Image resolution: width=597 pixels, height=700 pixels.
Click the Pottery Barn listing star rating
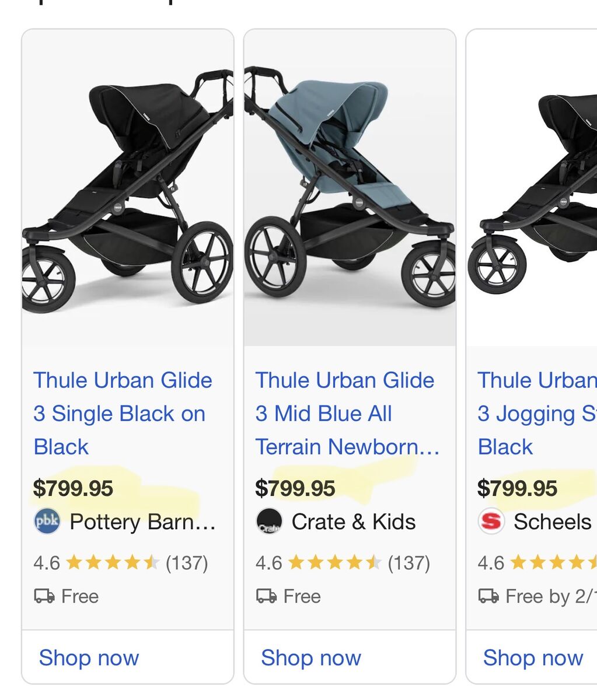coord(113,563)
